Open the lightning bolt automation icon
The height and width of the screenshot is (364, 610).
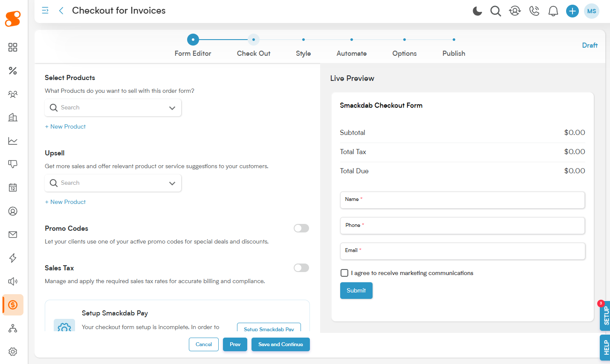13,258
